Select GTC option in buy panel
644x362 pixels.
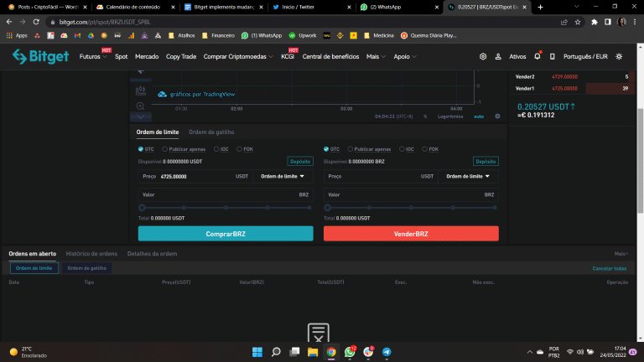pos(146,149)
